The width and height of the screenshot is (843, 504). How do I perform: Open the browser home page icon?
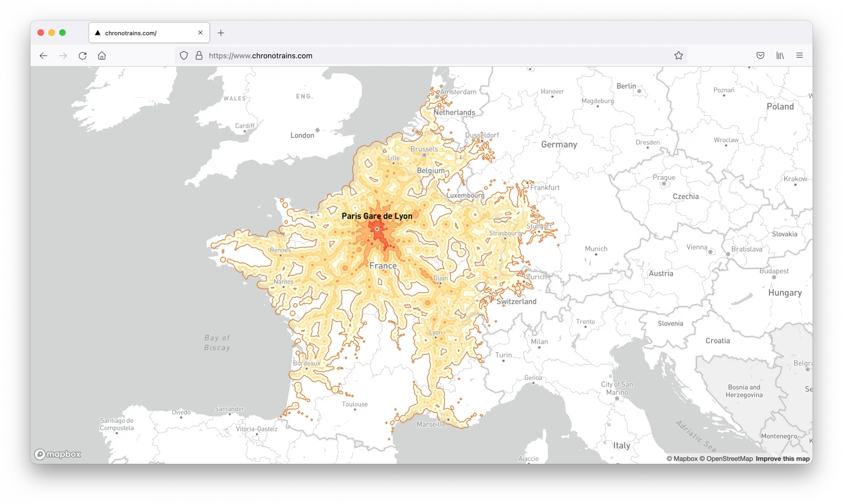tap(102, 56)
